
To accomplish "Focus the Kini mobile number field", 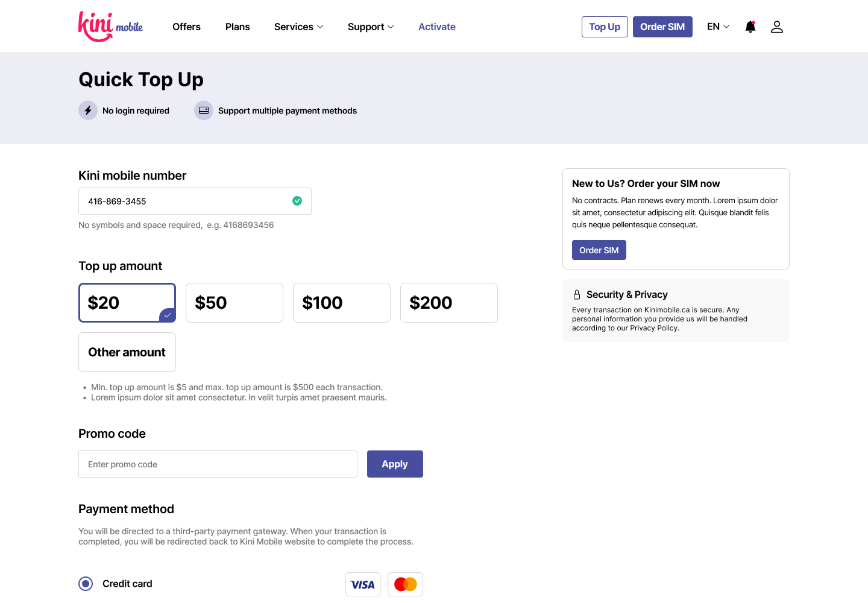I will click(195, 201).
